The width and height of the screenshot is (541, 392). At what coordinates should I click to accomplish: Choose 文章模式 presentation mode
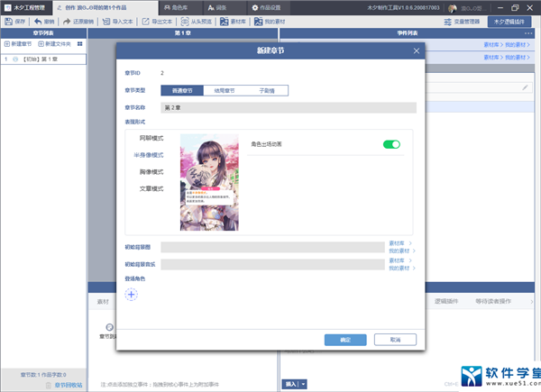pos(151,188)
